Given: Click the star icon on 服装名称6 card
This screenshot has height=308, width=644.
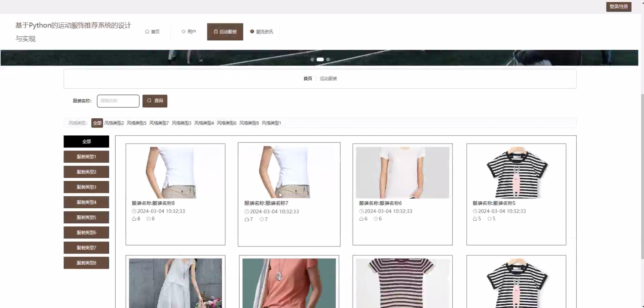Looking at the screenshot, I should point(376,219).
